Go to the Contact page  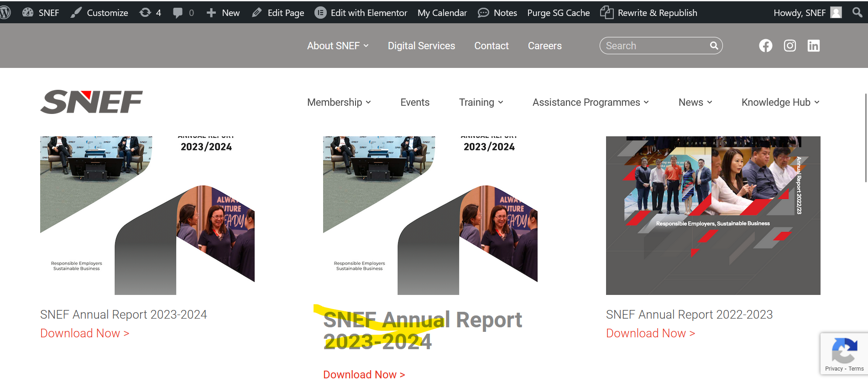click(492, 46)
